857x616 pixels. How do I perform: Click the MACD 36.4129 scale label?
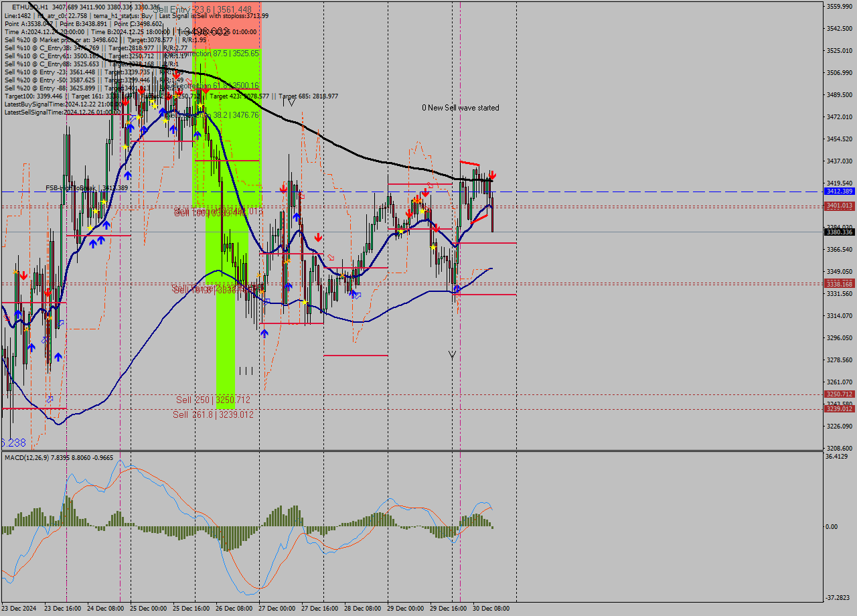point(837,457)
